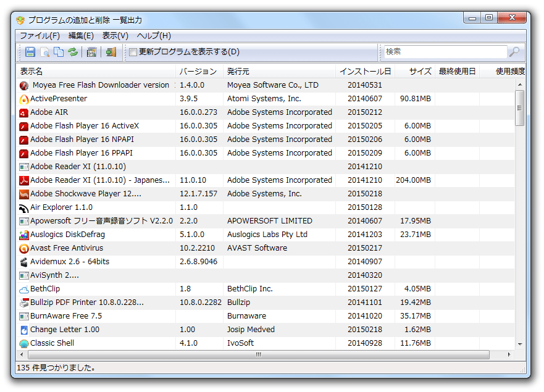This screenshot has height=392, width=544.
Task: Click the 12.1.7.157 version cell
Action: click(198, 194)
